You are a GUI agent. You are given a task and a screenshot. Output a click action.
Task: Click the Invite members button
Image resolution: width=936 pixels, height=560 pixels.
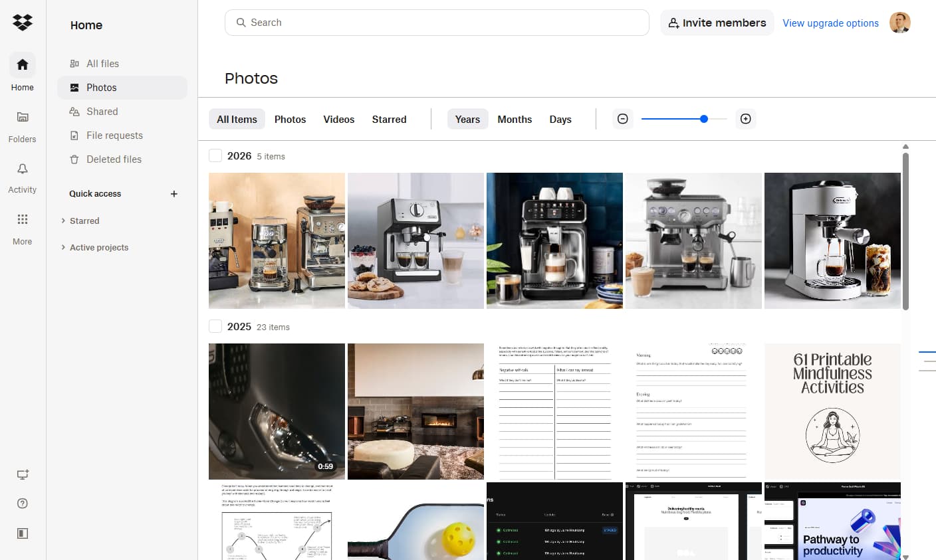coord(717,23)
